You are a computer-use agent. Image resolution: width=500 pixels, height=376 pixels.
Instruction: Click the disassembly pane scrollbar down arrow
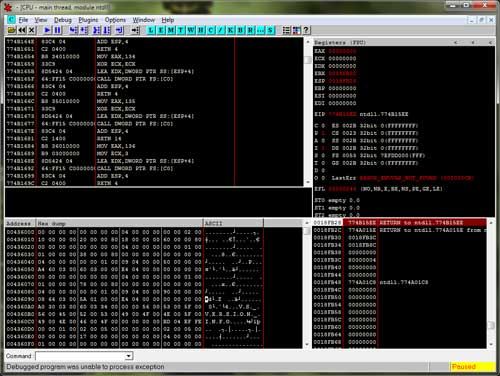click(308, 182)
